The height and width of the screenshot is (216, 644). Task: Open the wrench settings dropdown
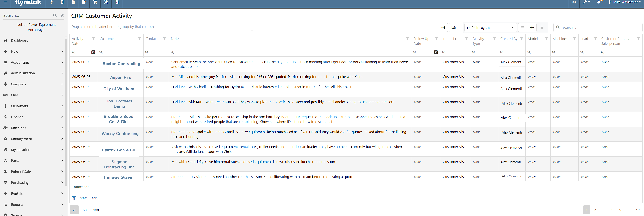(586, 2)
